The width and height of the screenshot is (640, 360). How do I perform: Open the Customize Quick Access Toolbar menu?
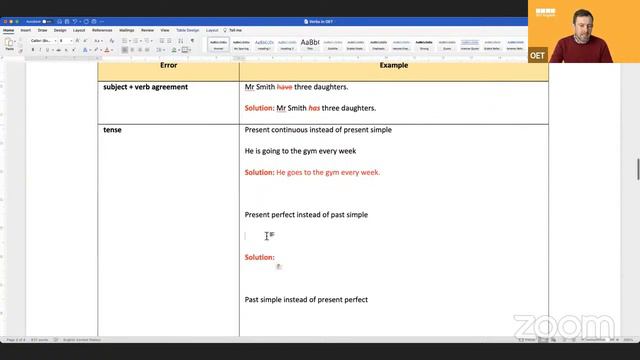[x=102, y=22]
